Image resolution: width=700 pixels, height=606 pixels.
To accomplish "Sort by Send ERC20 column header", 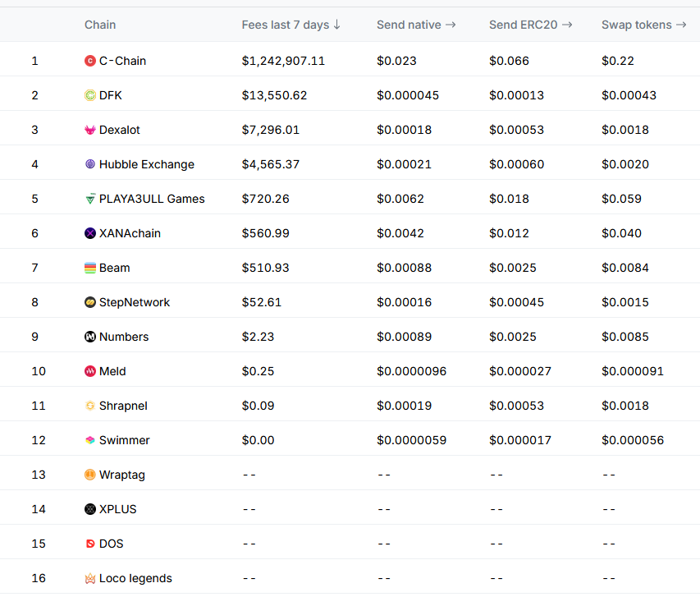I will [530, 25].
